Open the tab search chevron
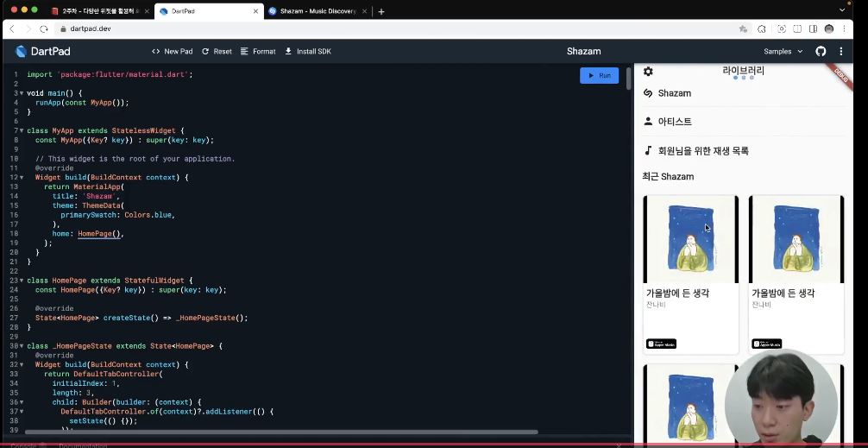Screen dimensions: 868x448 click(842, 10)
